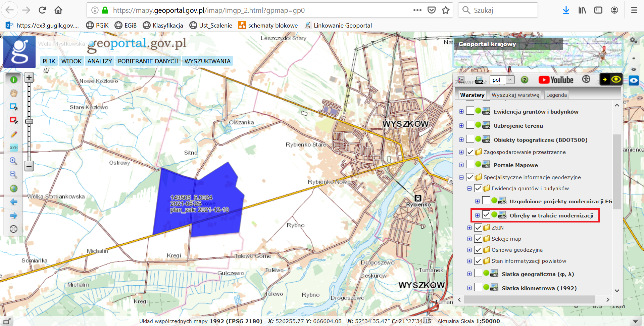Click the green help question mark
The image size is (644, 326).
tap(524, 80)
